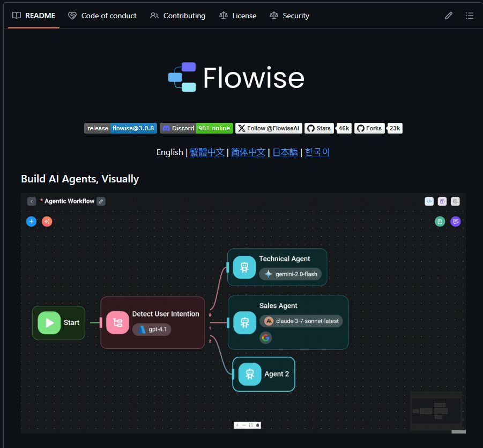Viewport: 483px width, 448px height.
Task: Save the flow using the save icon
Action: pyautogui.click(x=442, y=201)
